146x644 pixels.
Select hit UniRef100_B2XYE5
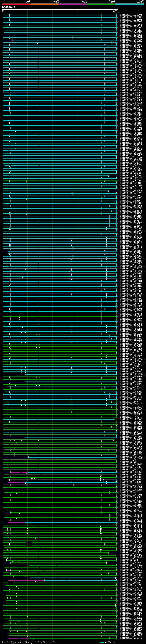coord(131,35)
